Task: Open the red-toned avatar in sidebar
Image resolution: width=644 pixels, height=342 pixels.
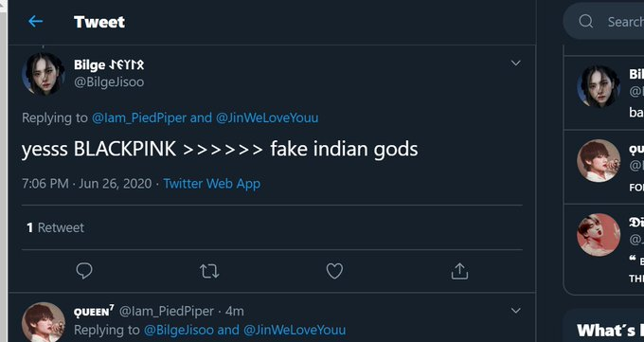Action: click(x=599, y=234)
